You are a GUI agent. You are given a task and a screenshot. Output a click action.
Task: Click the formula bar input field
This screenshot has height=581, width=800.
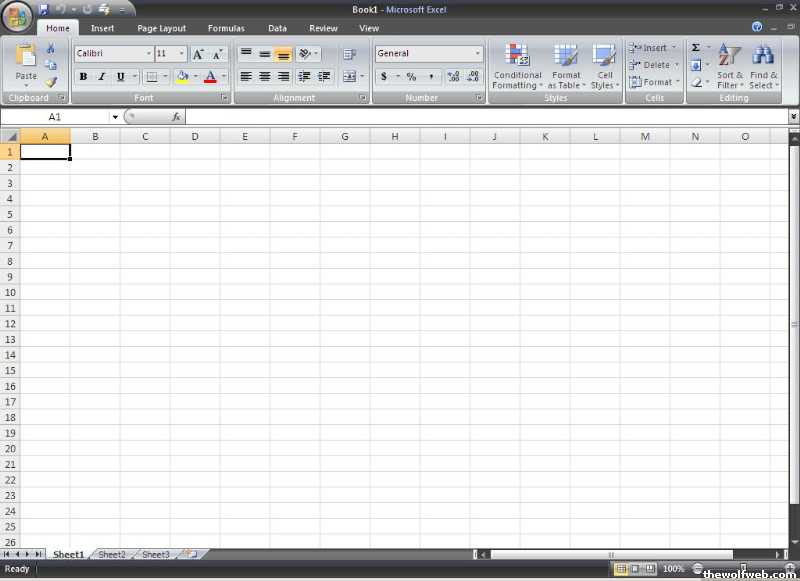[x=480, y=117]
